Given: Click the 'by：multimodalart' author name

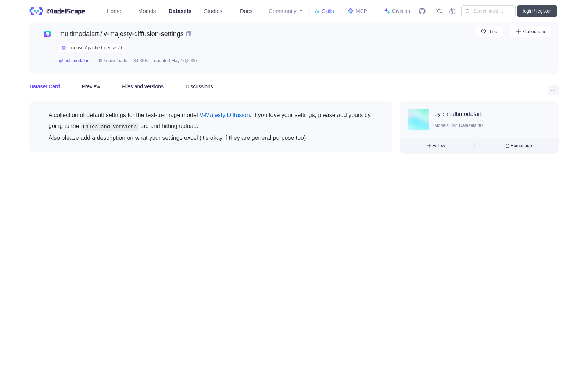Looking at the screenshot, I should (458, 114).
